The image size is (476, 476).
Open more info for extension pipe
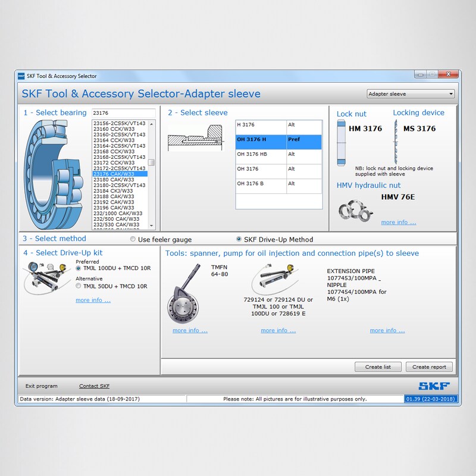(x=387, y=330)
